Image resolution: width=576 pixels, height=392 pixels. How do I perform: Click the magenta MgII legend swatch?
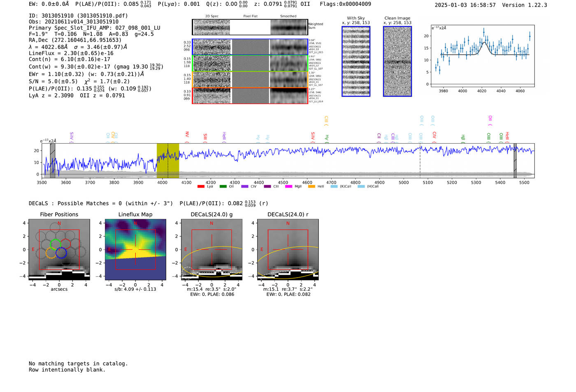pyautogui.click(x=288, y=187)
